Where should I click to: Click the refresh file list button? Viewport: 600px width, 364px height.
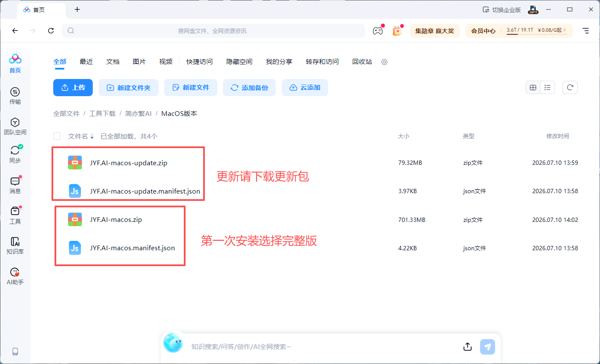(570, 88)
